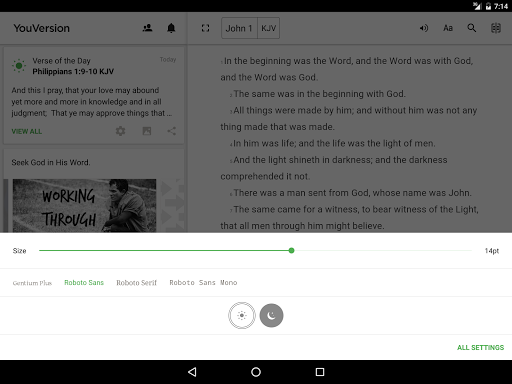Share the Verse of the Day
This screenshot has height=384, width=512.
tap(171, 131)
